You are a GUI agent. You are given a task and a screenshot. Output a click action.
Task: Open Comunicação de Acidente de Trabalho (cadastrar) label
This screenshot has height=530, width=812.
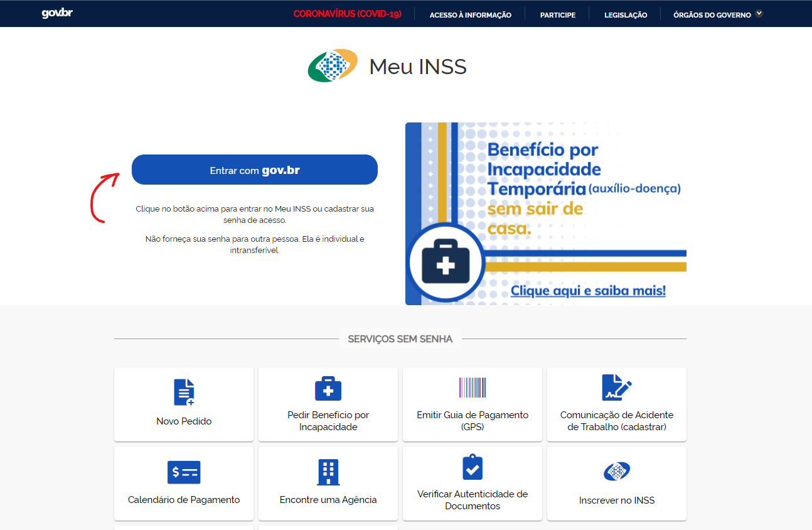pyautogui.click(x=617, y=421)
